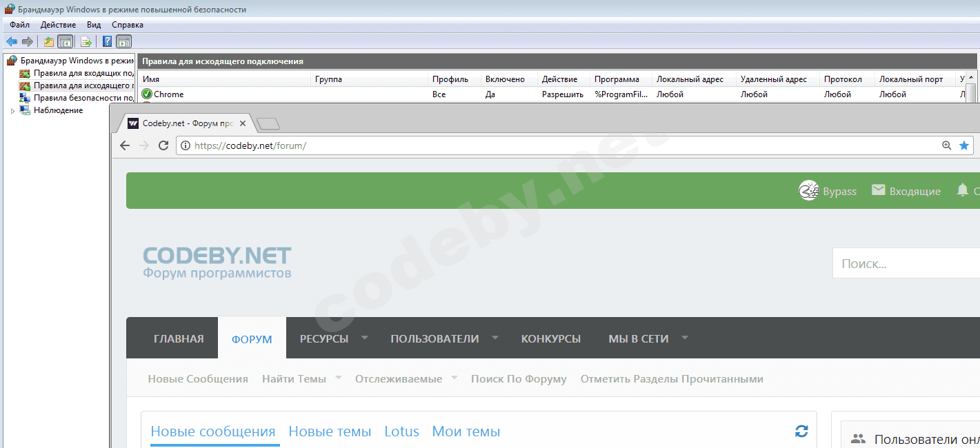980x448 pixels.
Task: Click the notifications bell icon
Action: tap(963, 190)
